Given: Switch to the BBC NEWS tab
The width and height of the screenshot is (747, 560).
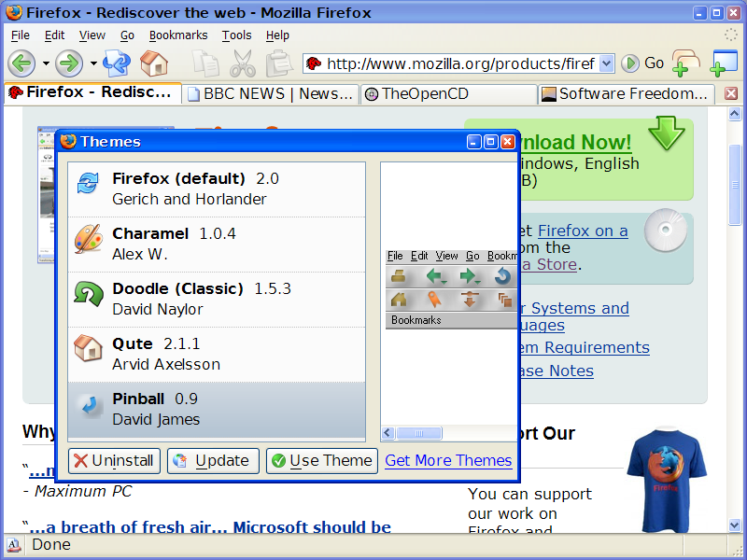Looking at the screenshot, I should coord(271,93).
